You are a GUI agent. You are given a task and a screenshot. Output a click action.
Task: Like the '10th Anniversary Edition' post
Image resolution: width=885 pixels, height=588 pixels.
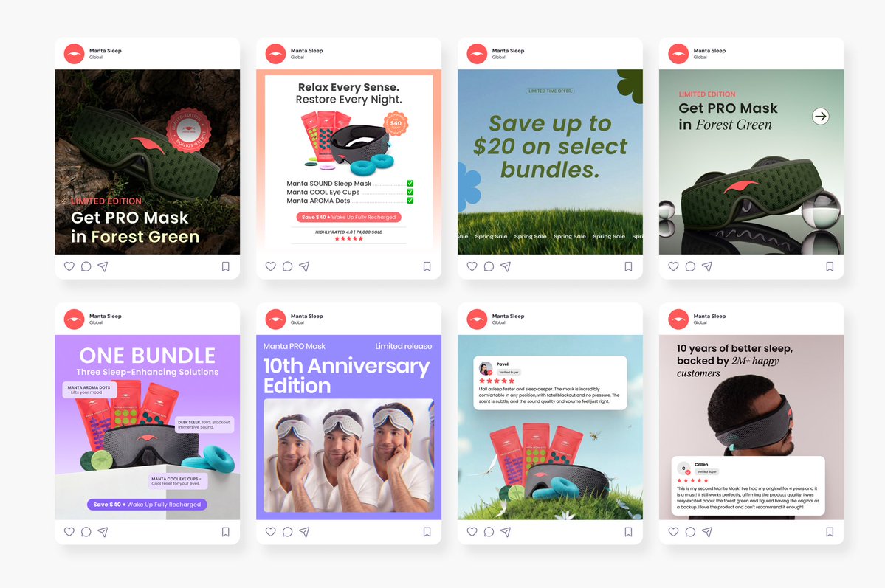[270, 532]
